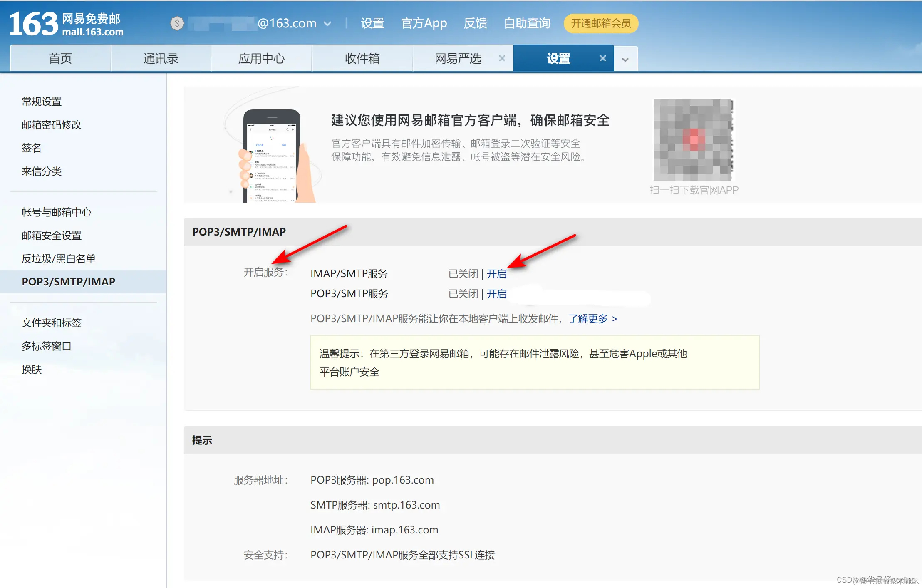Select 邮箱安全设置 in the sidebar
Image resolution: width=922 pixels, height=588 pixels.
[52, 236]
